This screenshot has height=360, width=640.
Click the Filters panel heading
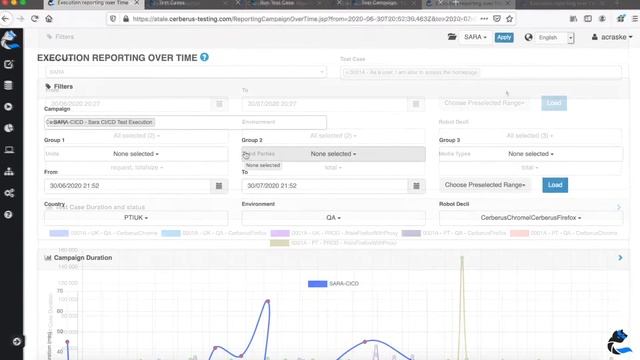tap(59, 87)
